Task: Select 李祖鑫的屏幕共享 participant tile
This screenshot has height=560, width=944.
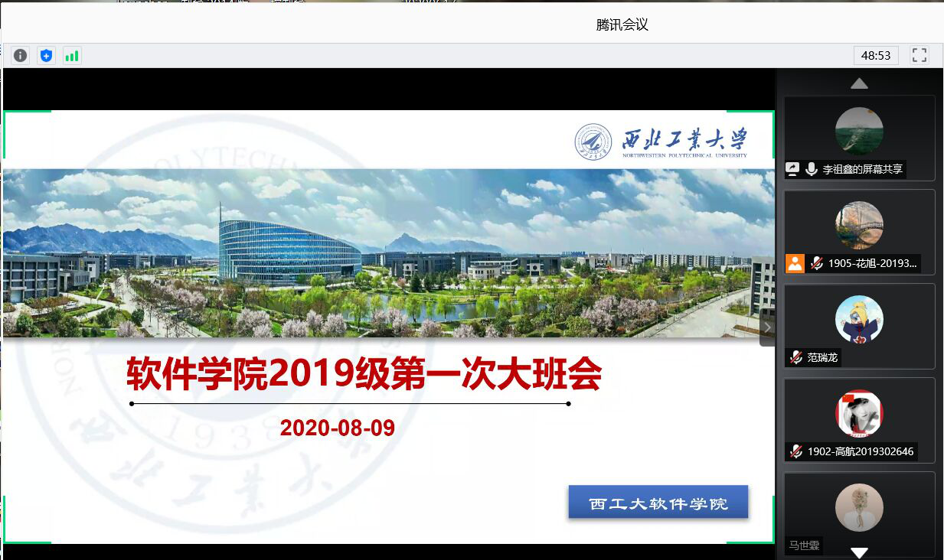Action: tap(859, 138)
